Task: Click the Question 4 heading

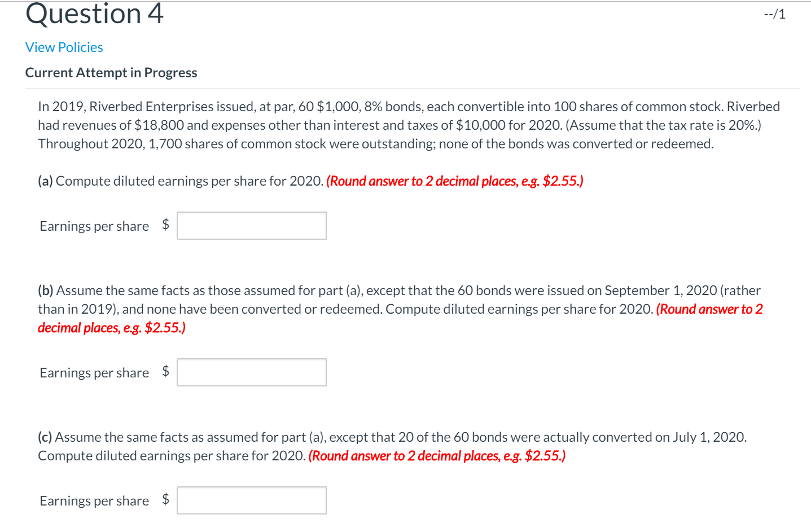Action: click(93, 14)
